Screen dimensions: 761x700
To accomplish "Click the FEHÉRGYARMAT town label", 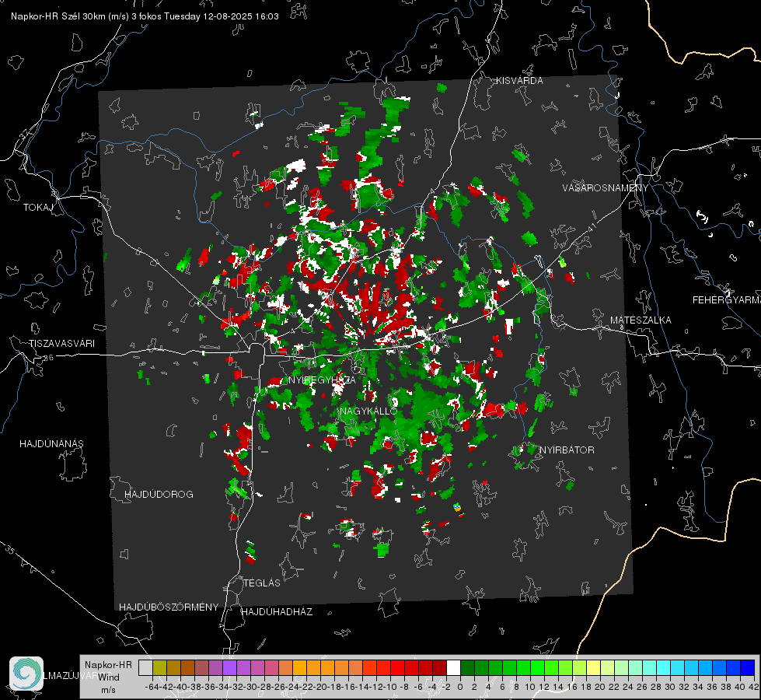I will coord(726,300).
